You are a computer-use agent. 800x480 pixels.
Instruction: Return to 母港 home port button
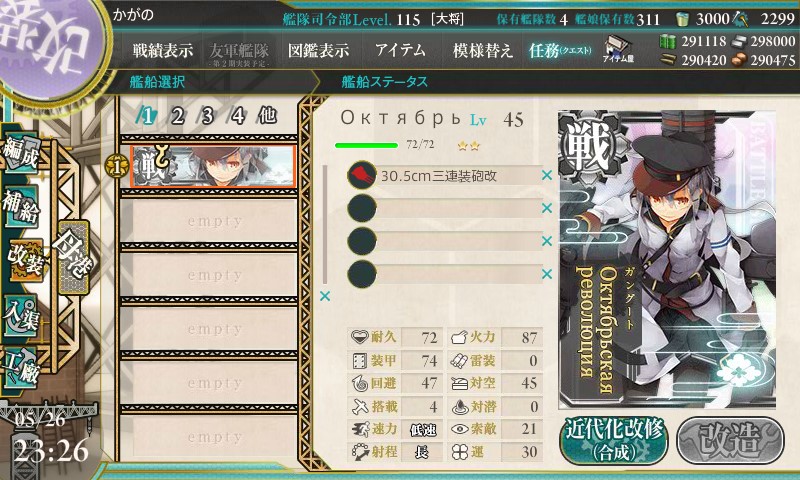click(x=73, y=258)
